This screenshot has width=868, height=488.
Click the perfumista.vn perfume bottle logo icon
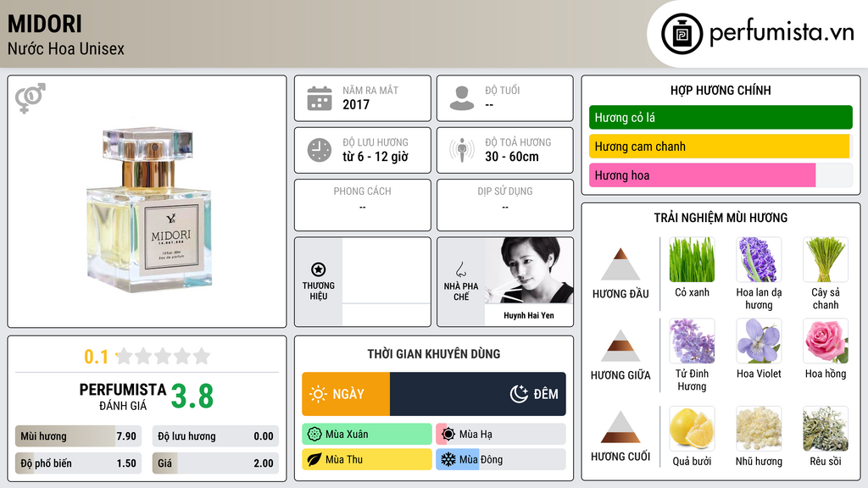point(682,34)
